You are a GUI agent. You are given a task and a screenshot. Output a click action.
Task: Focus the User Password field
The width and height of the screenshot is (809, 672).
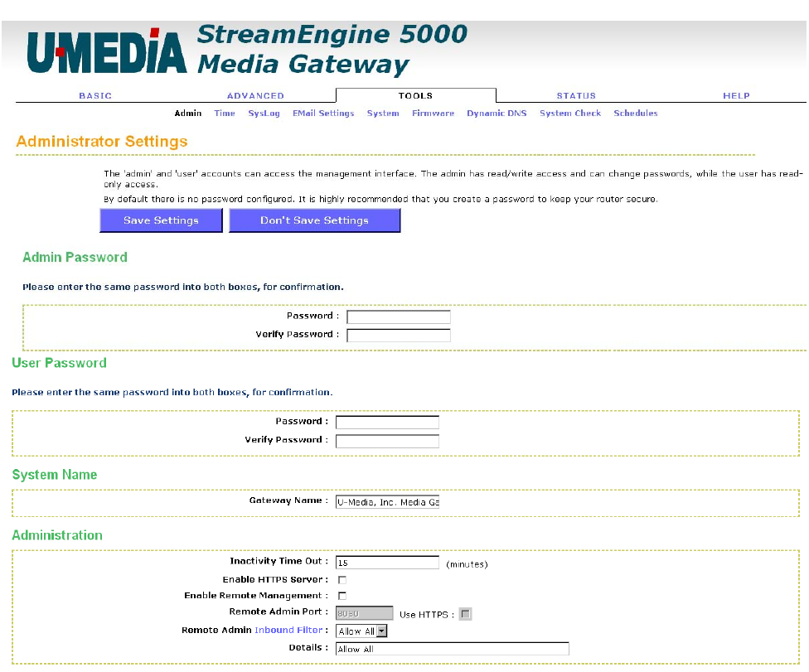[387, 423]
